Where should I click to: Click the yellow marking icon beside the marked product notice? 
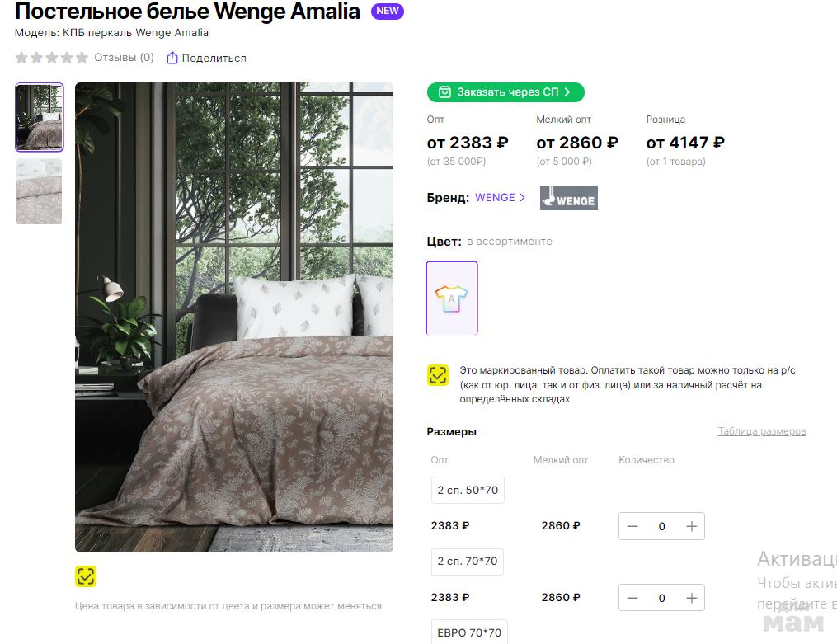pyautogui.click(x=438, y=375)
